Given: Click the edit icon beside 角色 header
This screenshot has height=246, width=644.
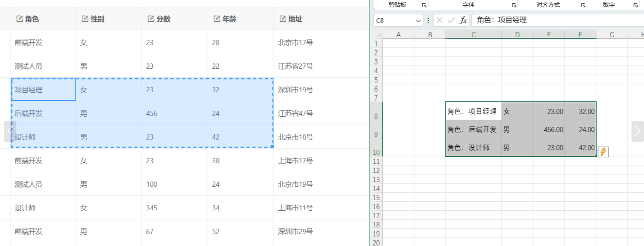Looking at the screenshot, I should coord(20,19).
